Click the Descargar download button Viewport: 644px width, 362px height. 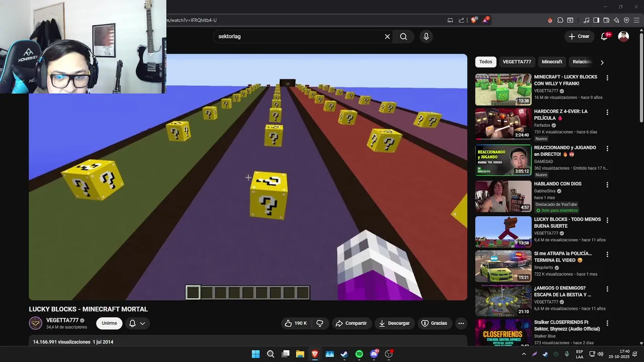(x=394, y=323)
